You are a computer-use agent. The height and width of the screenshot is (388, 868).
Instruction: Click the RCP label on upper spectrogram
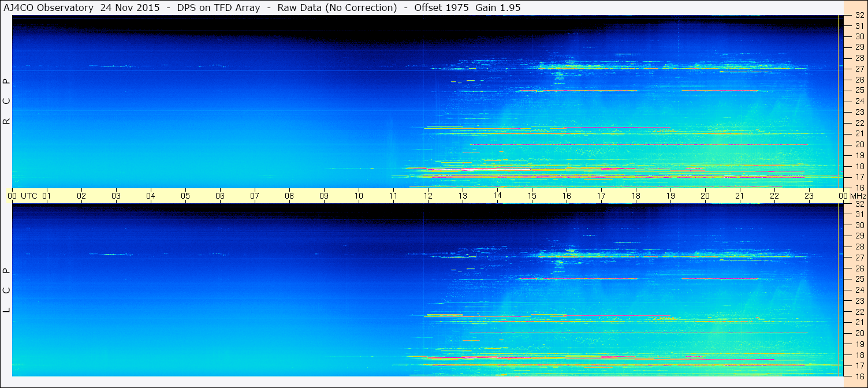[x=6, y=101]
